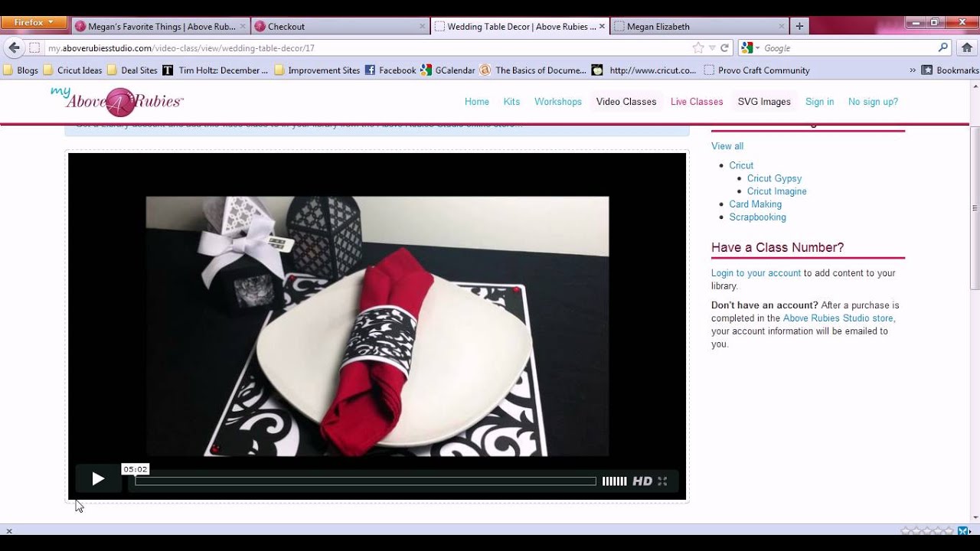Open the cricut.co... bookmark
980x551 pixels.
[x=645, y=70]
